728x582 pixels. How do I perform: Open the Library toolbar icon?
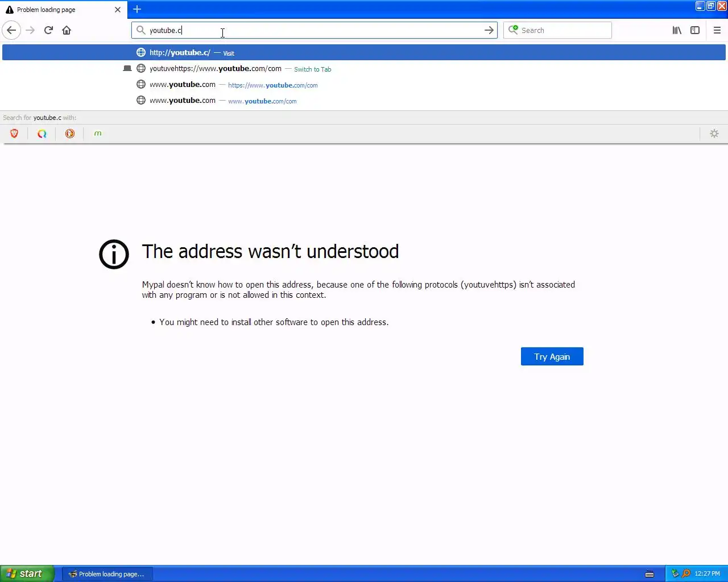677,30
